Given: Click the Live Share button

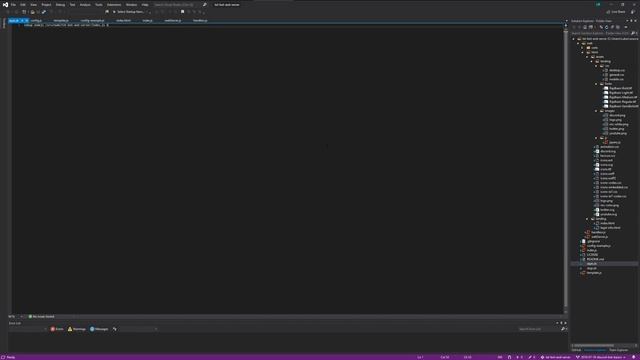Looking at the screenshot, I should pos(616,12).
